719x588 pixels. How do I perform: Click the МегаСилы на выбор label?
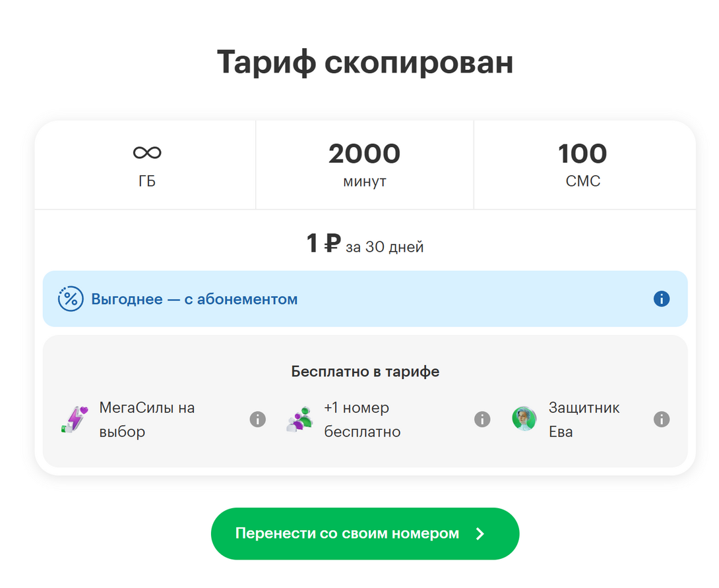[147, 419]
